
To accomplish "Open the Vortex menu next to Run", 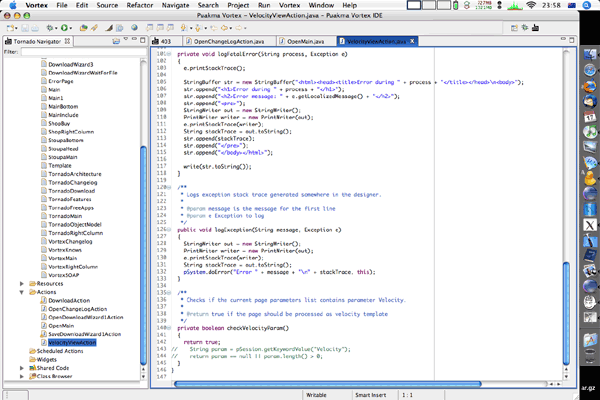I will pos(289,5).
